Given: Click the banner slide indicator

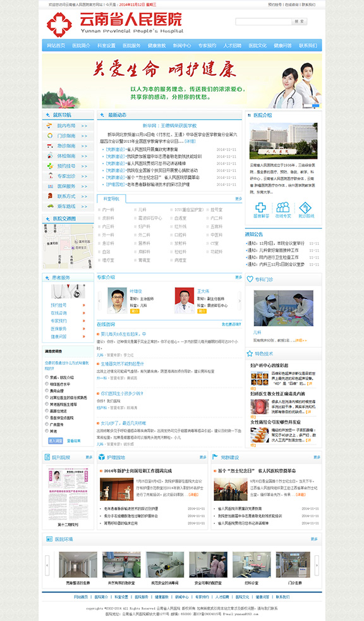Looking at the screenshot, I should pos(316,106).
